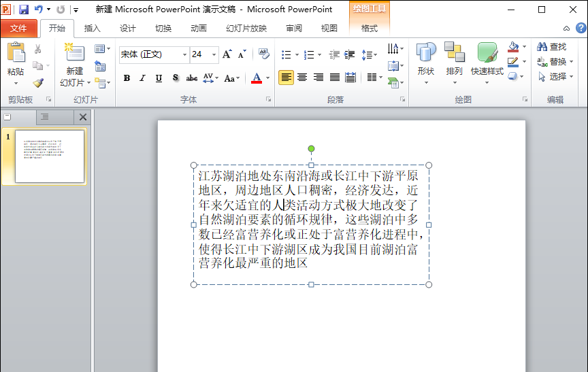Open the 排列 arrange menu
Screen dimensions: 588x372
point(454,63)
